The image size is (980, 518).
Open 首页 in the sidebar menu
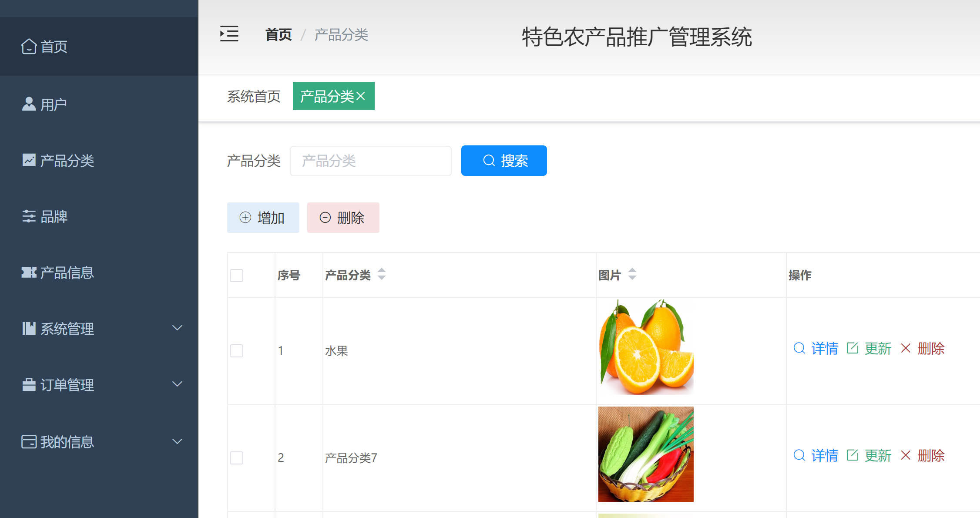click(x=99, y=47)
